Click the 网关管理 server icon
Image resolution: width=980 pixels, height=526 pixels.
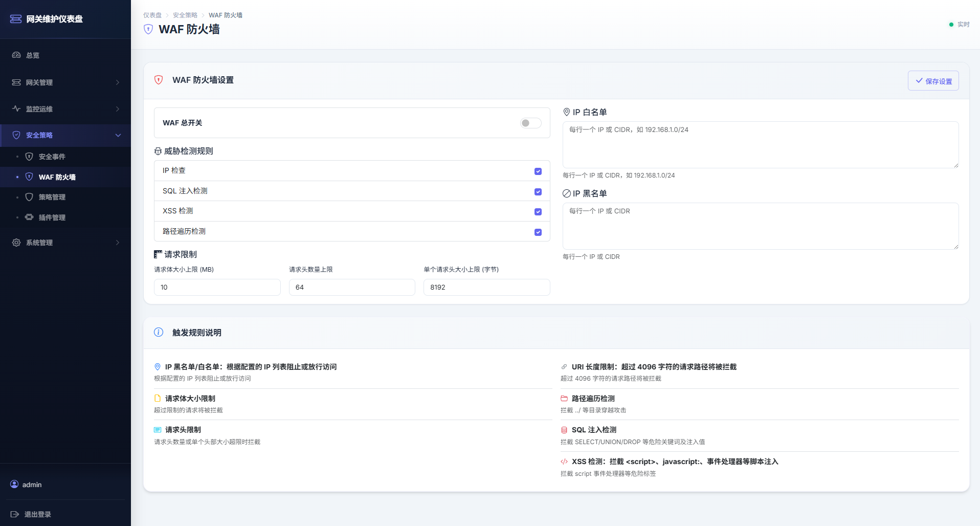pyautogui.click(x=16, y=82)
